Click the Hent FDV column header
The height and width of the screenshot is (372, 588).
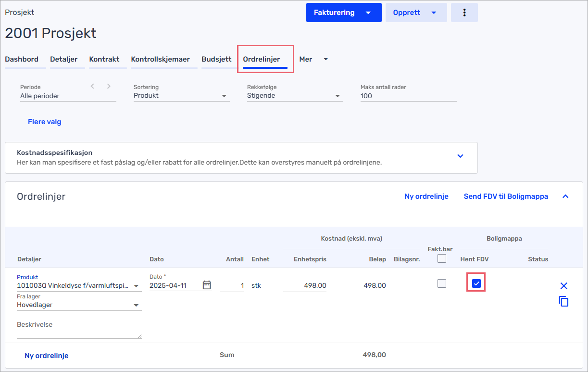point(475,259)
